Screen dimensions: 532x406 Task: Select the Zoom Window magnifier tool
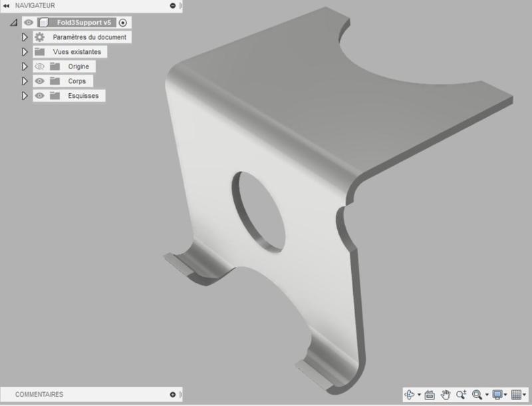tap(477, 395)
